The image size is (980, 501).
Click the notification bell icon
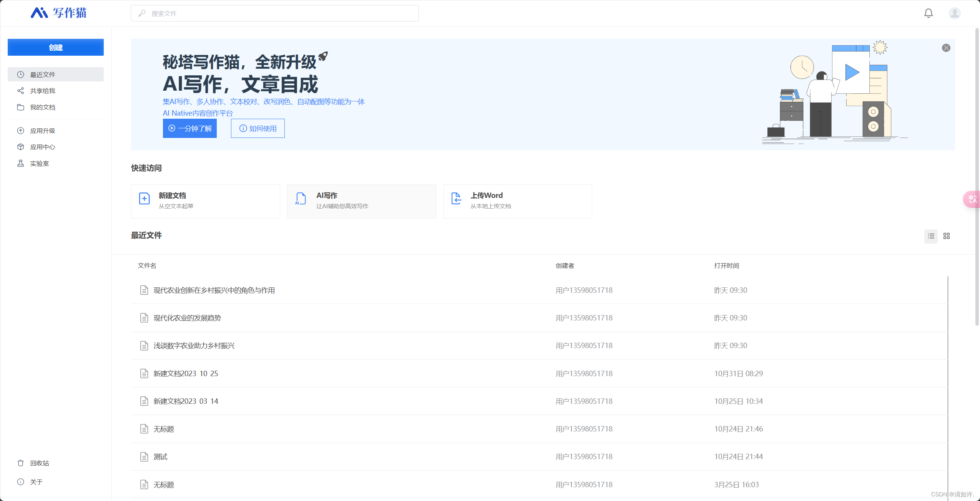click(x=928, y=13)
